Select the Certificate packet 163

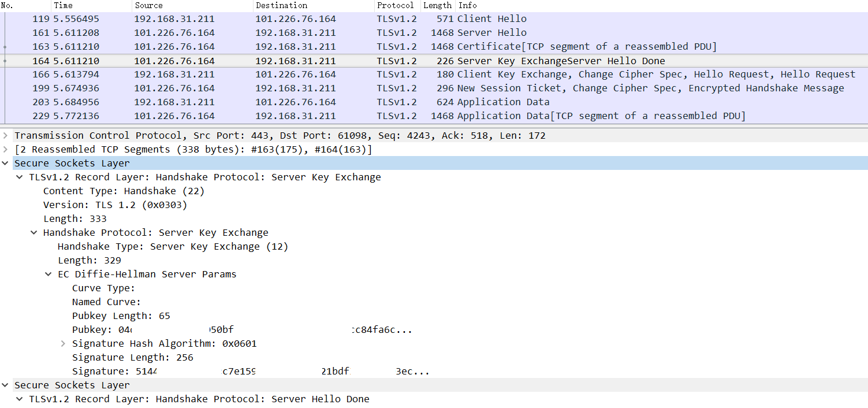coord(231,46)
